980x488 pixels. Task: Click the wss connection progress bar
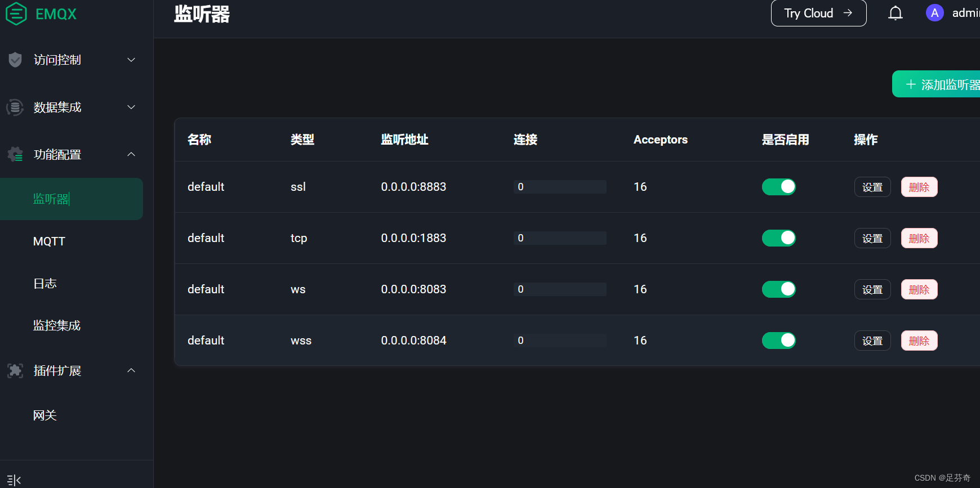coord(560,341)
